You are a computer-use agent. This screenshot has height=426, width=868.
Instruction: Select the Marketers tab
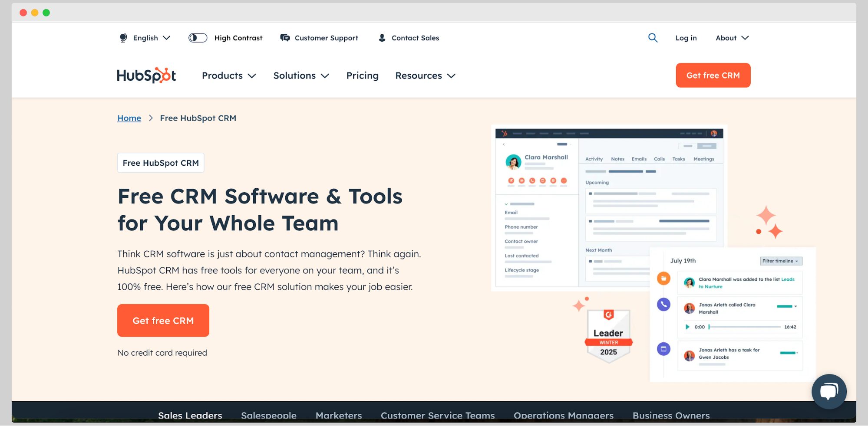click(339, 415)
